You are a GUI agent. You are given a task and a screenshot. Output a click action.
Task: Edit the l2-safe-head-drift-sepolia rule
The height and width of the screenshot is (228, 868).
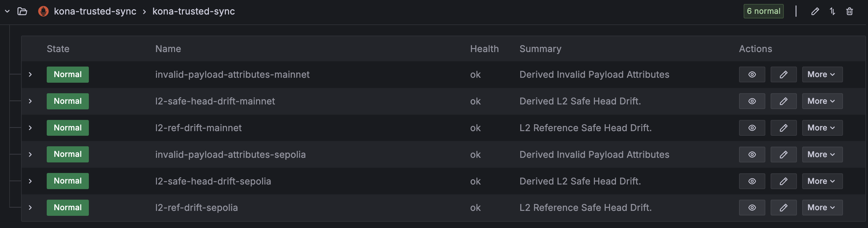click(x=783, y=181)
